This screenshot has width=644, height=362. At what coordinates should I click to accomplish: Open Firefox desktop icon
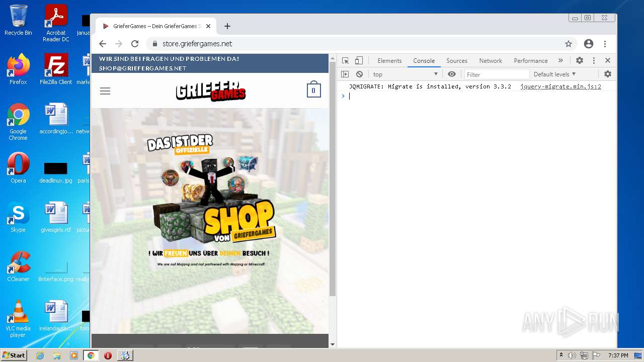(x=18, y=69)
